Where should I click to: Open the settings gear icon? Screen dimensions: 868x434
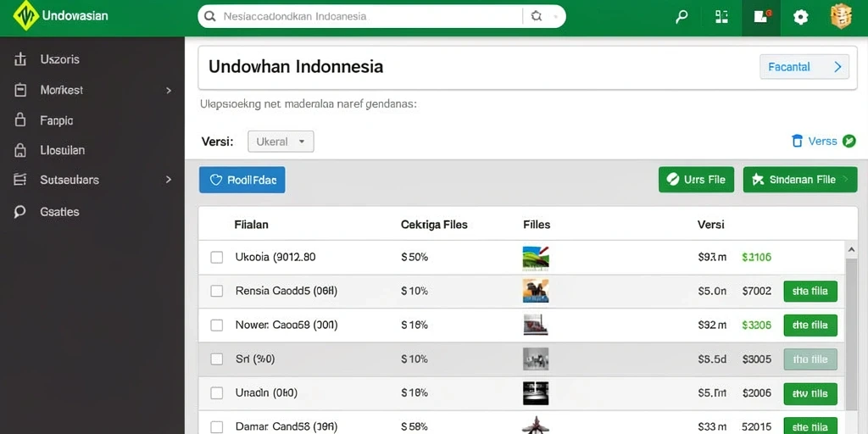click(x=800, y=17)
